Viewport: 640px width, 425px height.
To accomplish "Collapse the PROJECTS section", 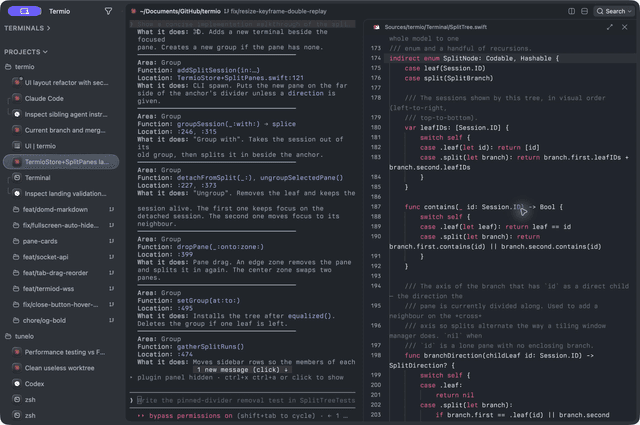I will (26, 52).
